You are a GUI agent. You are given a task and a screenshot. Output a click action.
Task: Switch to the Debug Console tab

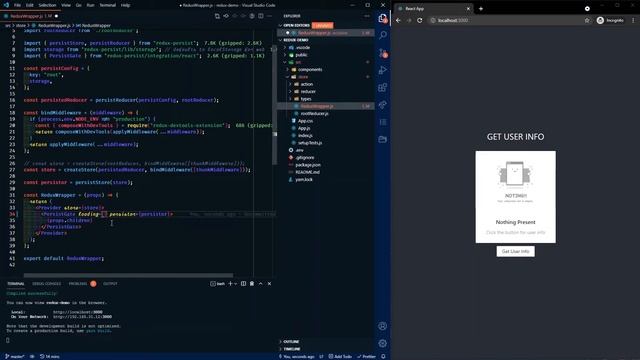coord(47,284)
